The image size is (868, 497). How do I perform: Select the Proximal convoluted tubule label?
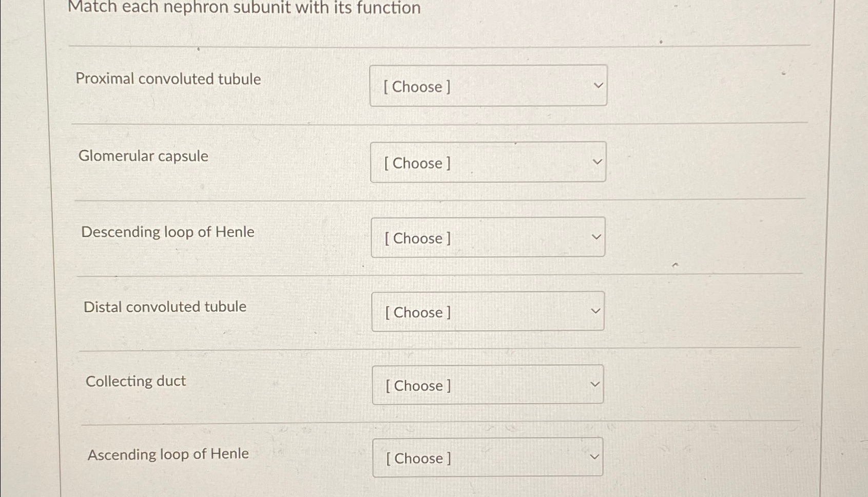168,79
